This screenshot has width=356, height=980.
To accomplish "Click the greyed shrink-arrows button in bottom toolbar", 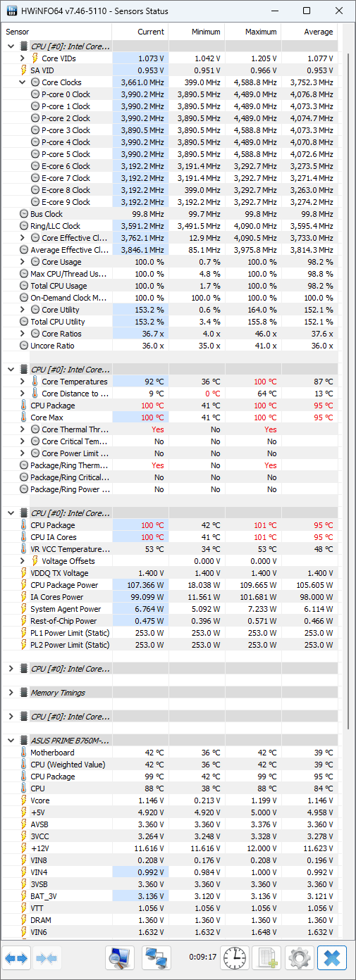I will click(46, 957).
